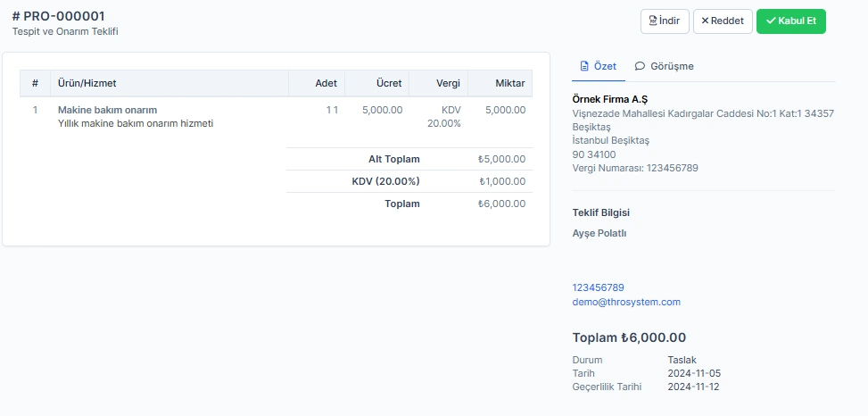Click the PDF icon in İndir button
This screenshot has width=868, height=416.
tap(653, 21)
